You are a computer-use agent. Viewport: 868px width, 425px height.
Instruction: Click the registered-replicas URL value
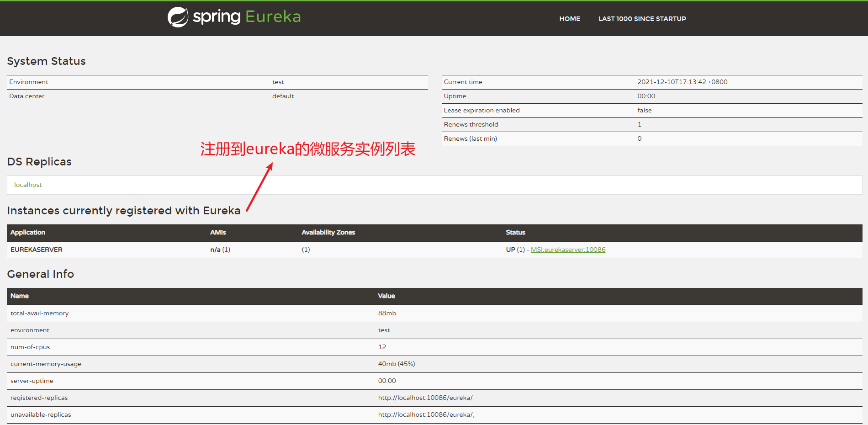(425, 398)
